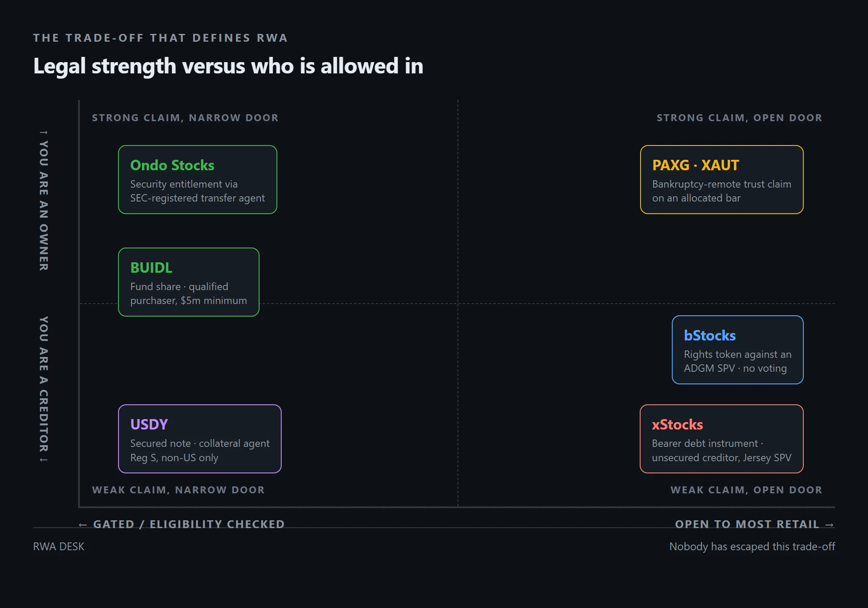Click the "WEAK CLAIM, OPEN DOOR" quadrant label

pos(746,490)
